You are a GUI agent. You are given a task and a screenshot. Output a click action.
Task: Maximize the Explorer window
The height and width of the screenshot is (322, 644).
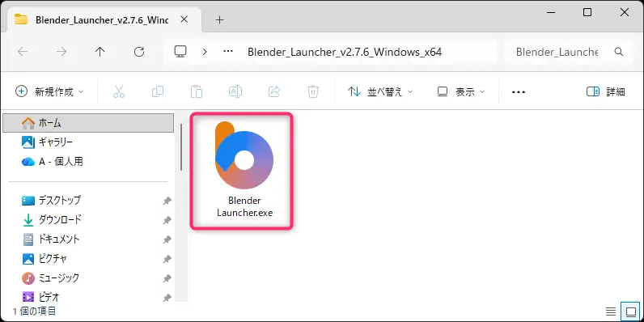[587, 12]
